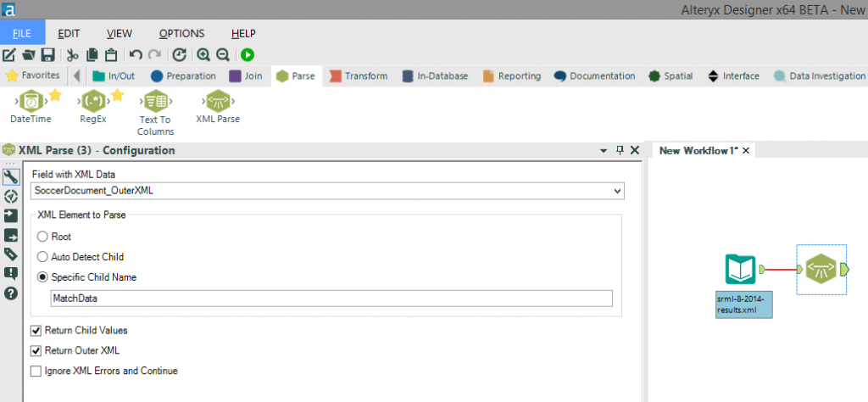Close the New Workflow1 tab
Viewport: 868px width, 402px height.
[746, 151]
